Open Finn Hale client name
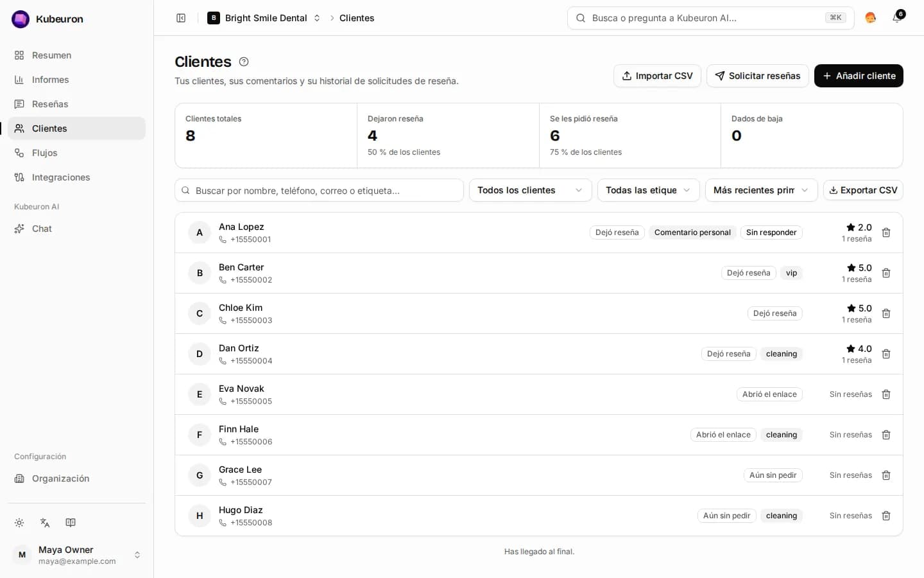 pos(239,429)
